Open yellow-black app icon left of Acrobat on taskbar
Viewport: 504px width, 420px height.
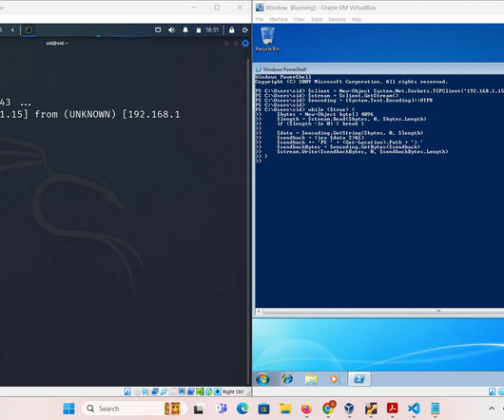371,409
